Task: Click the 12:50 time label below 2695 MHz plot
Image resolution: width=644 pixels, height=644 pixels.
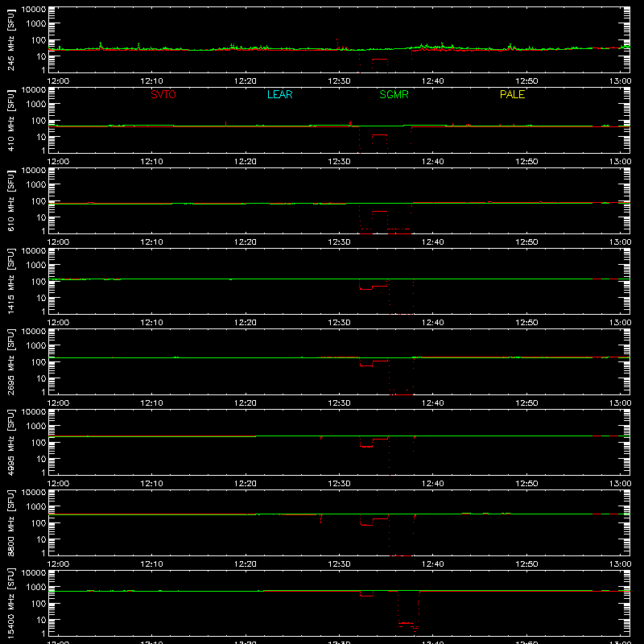Action: [526, 403]
